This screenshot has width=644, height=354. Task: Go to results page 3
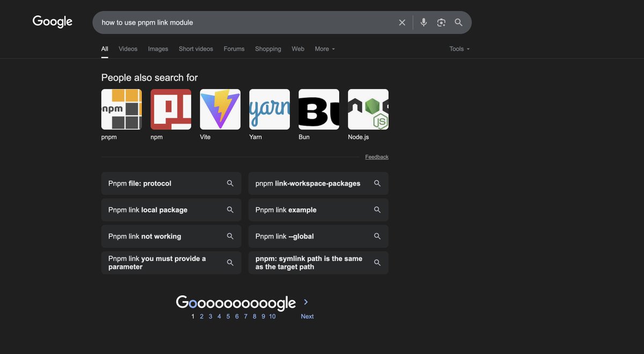pyautogui.click(x=210, y=316)
